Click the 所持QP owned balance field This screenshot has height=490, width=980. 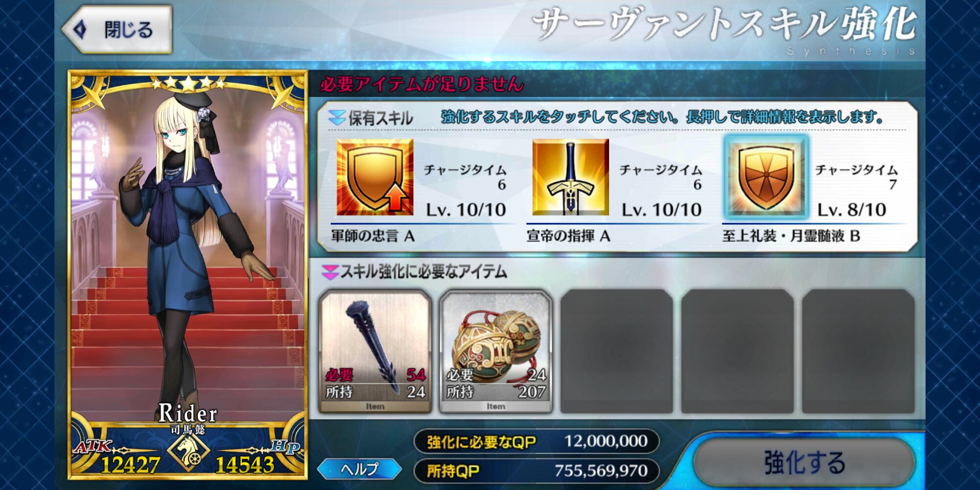tap(537, 470)
